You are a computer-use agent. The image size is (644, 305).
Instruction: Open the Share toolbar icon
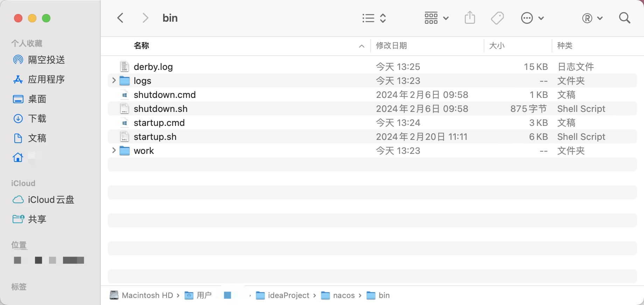470,18
